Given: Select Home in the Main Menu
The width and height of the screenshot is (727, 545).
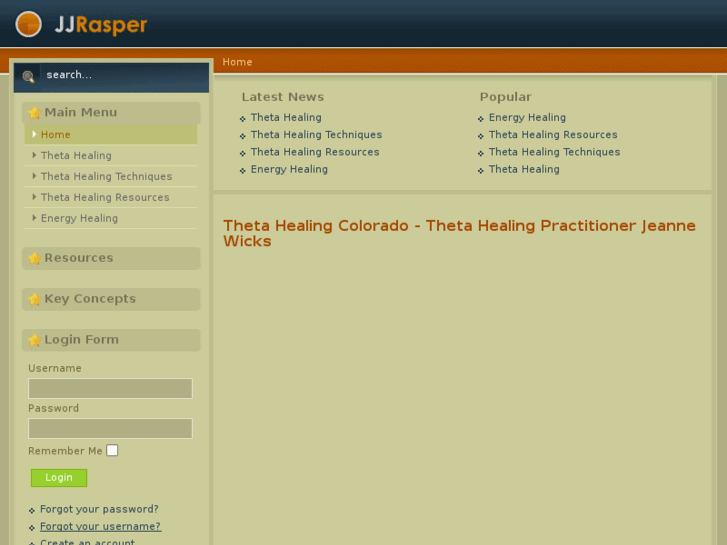Looking at the screenshot, I should coord(111,135).
